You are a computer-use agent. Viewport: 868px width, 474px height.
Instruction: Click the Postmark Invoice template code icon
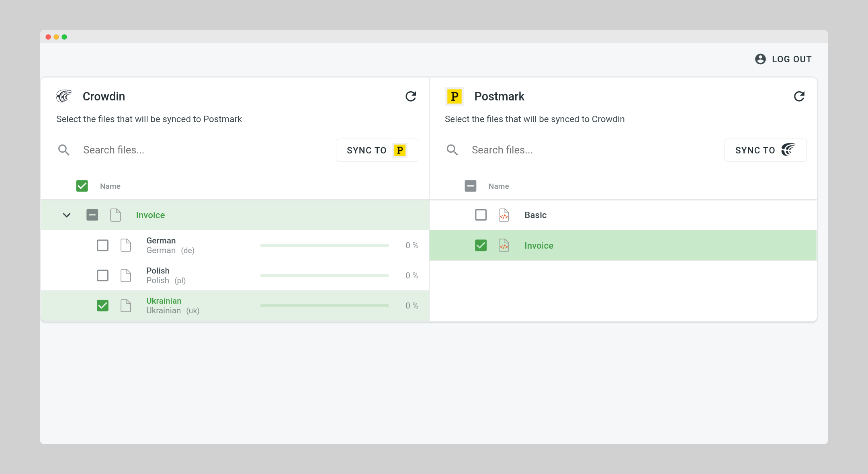504,245
